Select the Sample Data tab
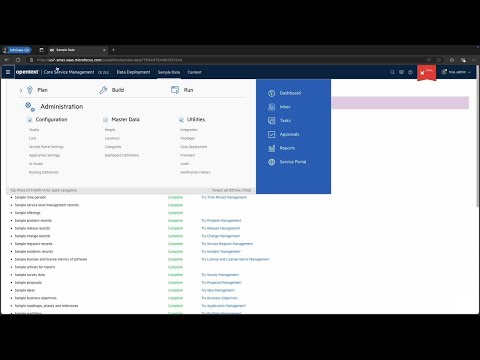This screenshot has height=360, width=480. tap(169, 72)
